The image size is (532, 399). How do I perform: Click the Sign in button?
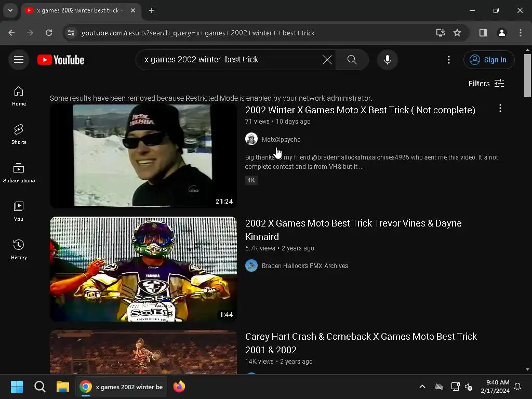[x=488, y=60]
